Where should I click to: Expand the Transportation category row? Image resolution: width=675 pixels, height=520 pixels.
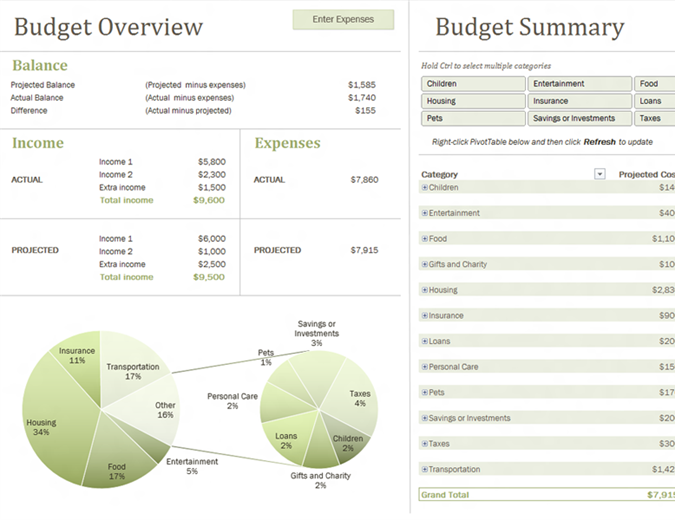425,469
